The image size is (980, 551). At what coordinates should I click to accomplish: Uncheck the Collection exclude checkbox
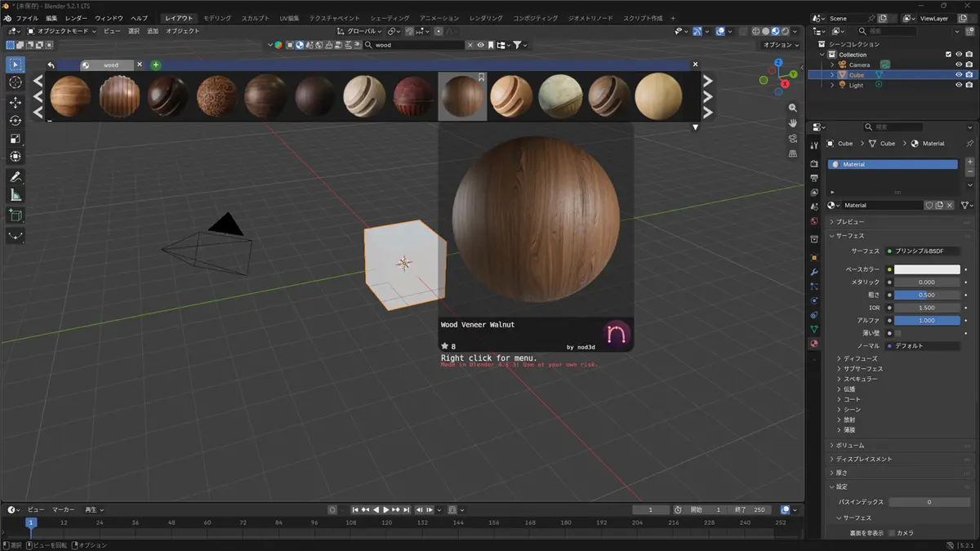click(x=948, y=55)
